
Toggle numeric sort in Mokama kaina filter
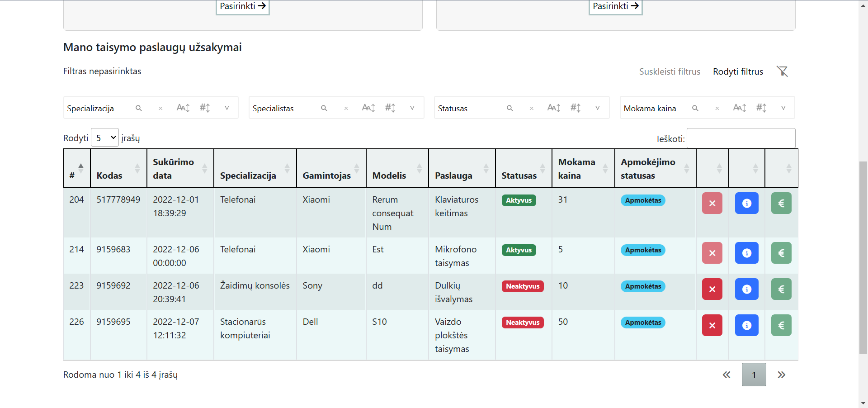(x=761, y=108)
